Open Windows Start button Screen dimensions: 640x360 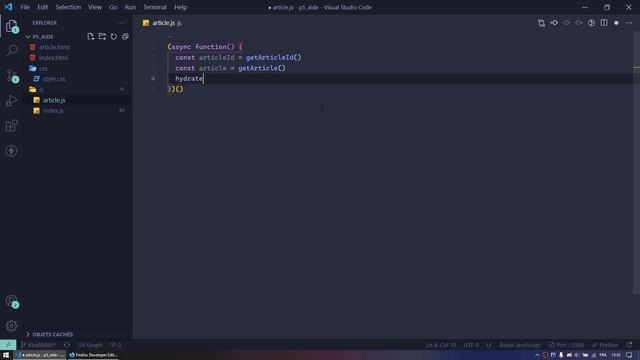(6, 355)
